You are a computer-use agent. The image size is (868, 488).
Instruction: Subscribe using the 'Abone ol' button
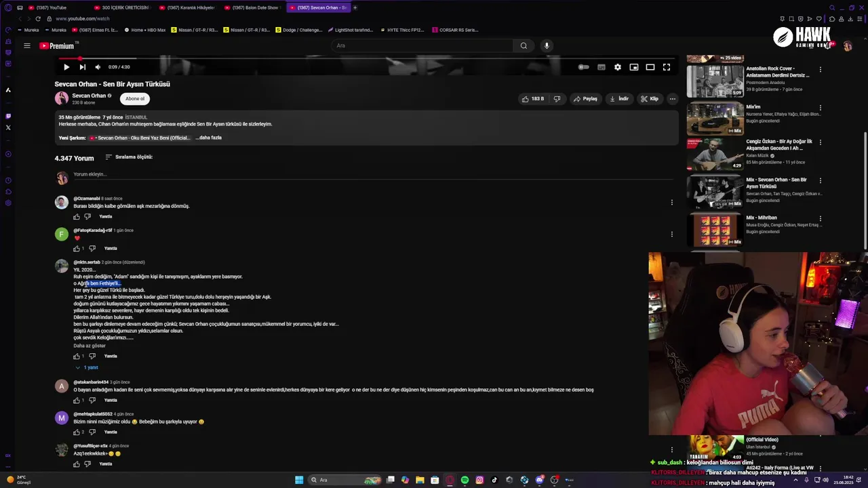click(x=135, y=99)
